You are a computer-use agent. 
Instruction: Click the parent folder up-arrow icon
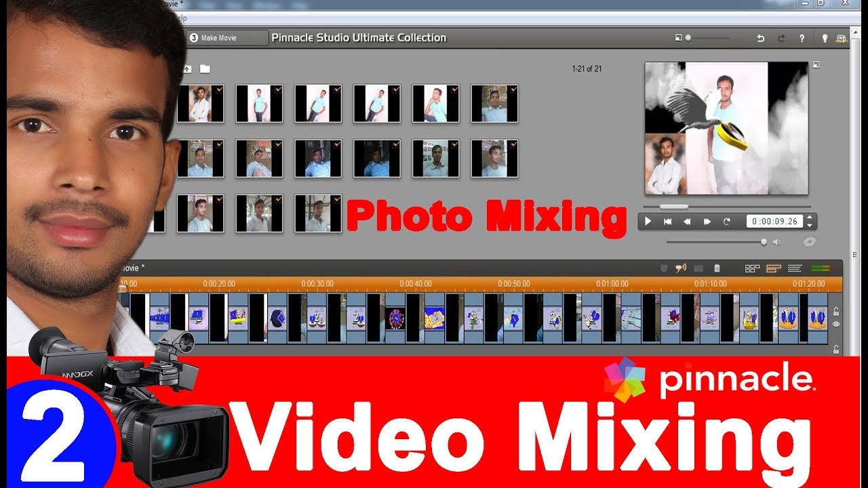(187, 68)
